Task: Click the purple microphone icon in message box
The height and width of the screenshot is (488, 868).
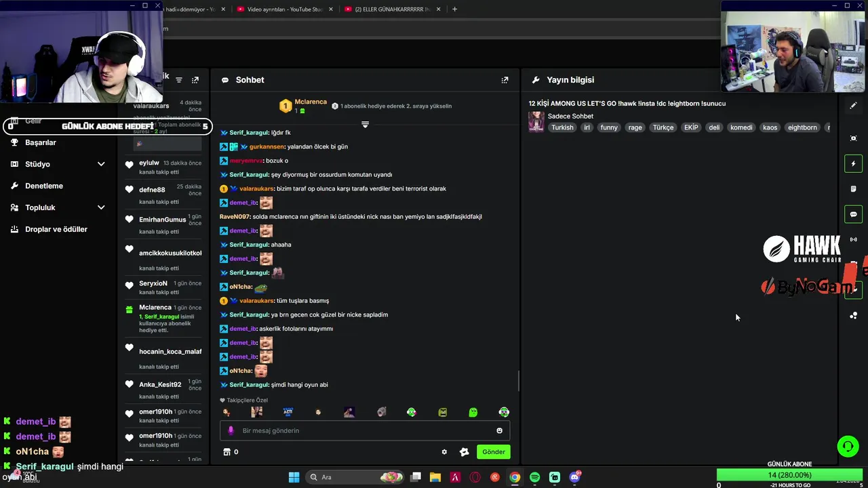Action: [x=231, y=430]
